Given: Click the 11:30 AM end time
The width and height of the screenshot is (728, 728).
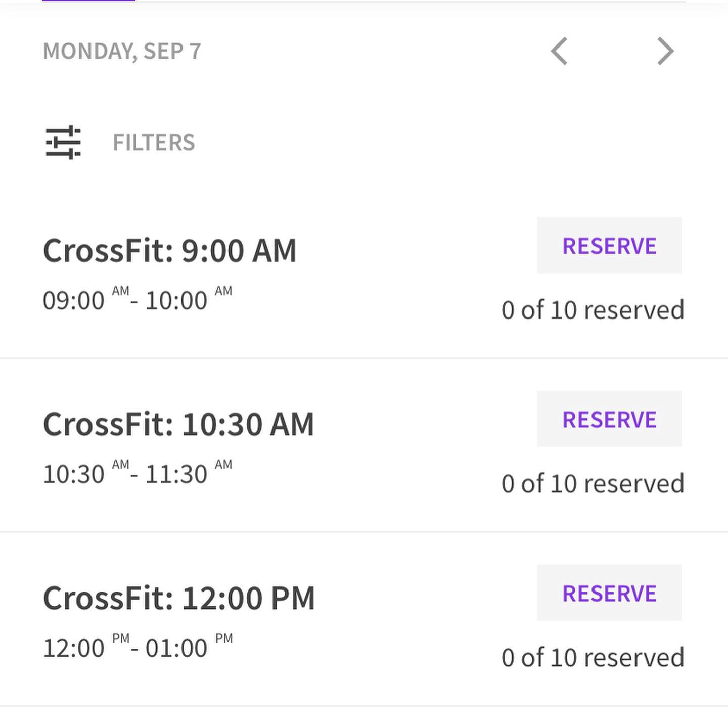Looking at the screenshot, I should (188, 474).
